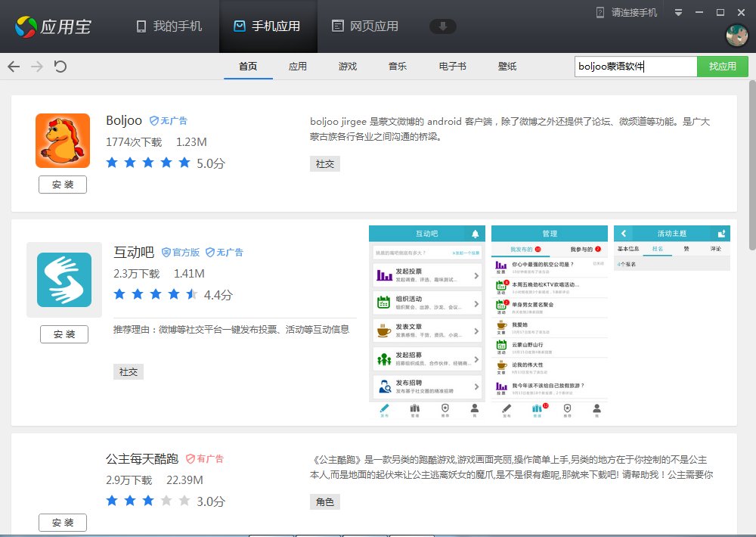Click the forward navigation arrow
The width and height of the screenshot is (756, 537).
(x=36, y=67)
